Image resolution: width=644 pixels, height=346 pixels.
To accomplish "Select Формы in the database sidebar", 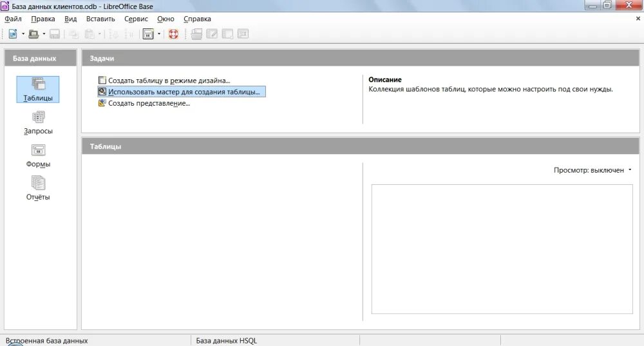I will [x=38, y=156].
